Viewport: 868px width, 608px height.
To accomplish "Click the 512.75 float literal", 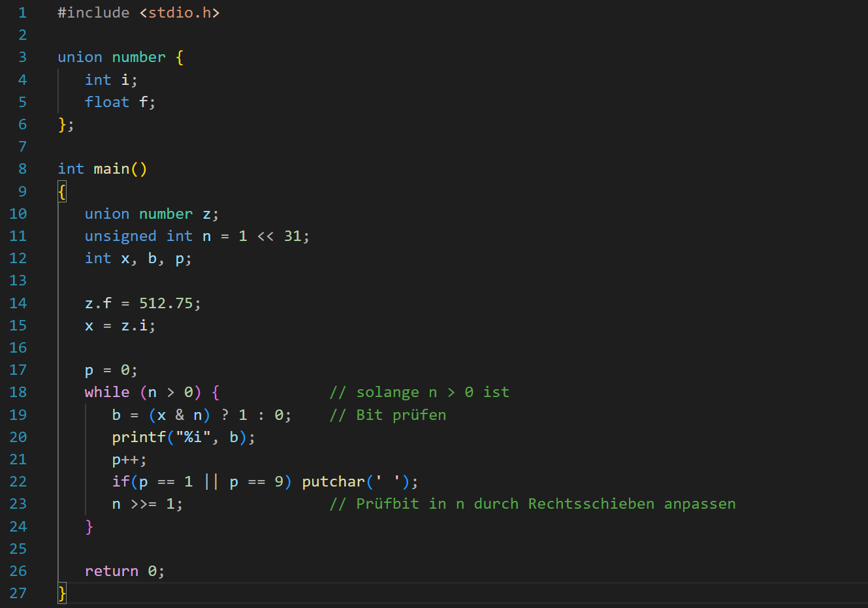I will (x=166, y=303).
